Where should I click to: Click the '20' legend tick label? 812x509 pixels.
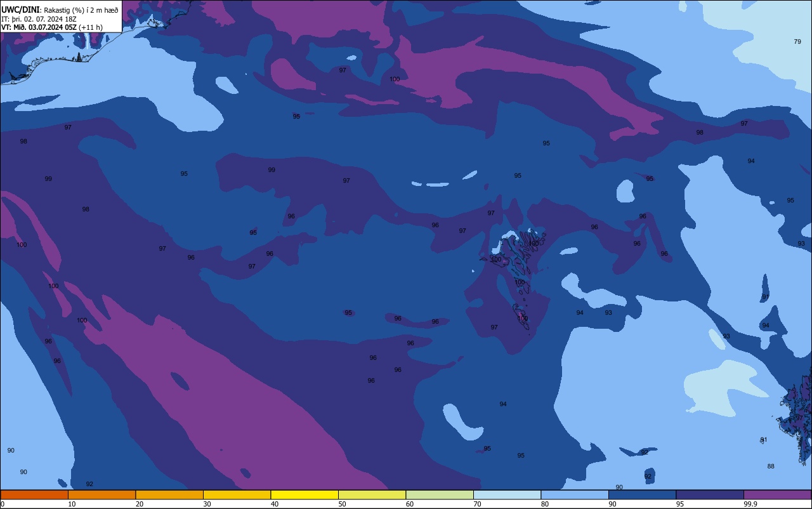click(140, 504)
